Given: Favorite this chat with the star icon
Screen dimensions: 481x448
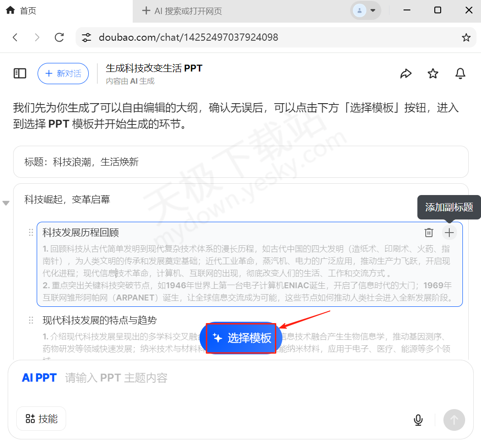Looking at the screenshot, I should tap(433, 73).
